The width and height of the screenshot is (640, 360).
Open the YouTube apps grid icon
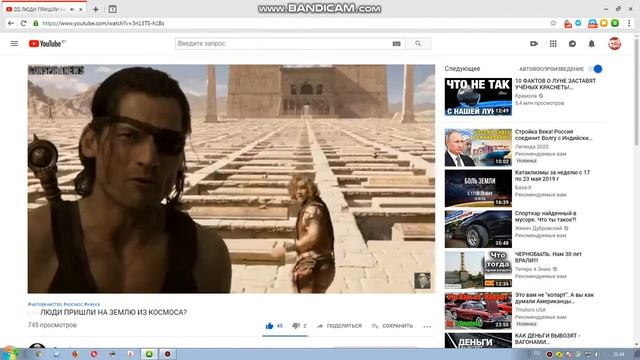[x=553, y=43]
